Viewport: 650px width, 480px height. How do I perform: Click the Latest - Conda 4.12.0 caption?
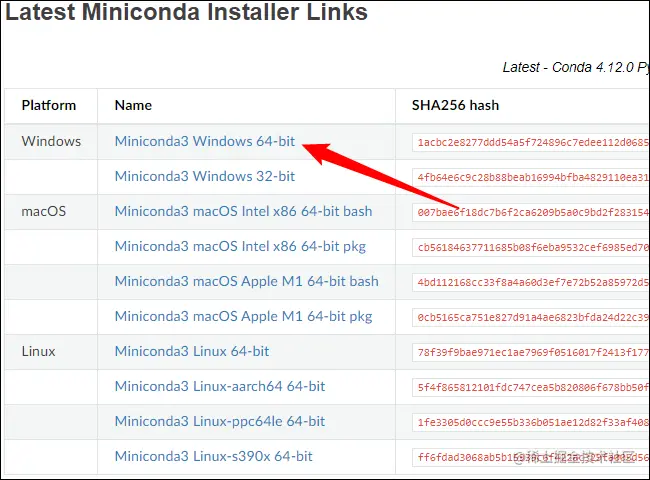[x=576, y=67]
